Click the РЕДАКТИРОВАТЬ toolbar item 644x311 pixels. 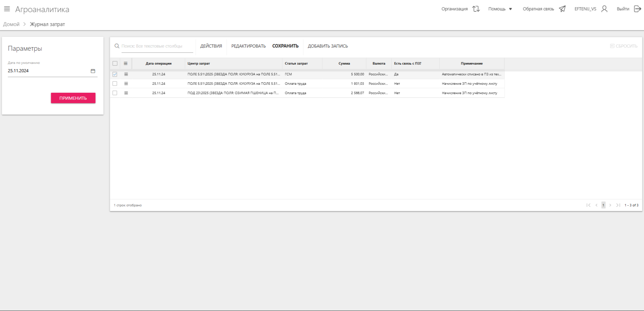248,46
